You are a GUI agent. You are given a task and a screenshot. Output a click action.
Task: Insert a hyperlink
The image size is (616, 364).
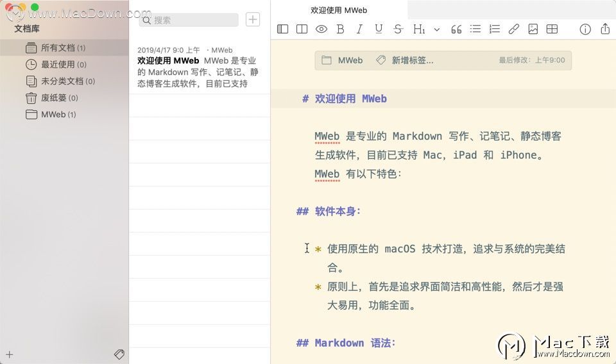pos(514,29)
